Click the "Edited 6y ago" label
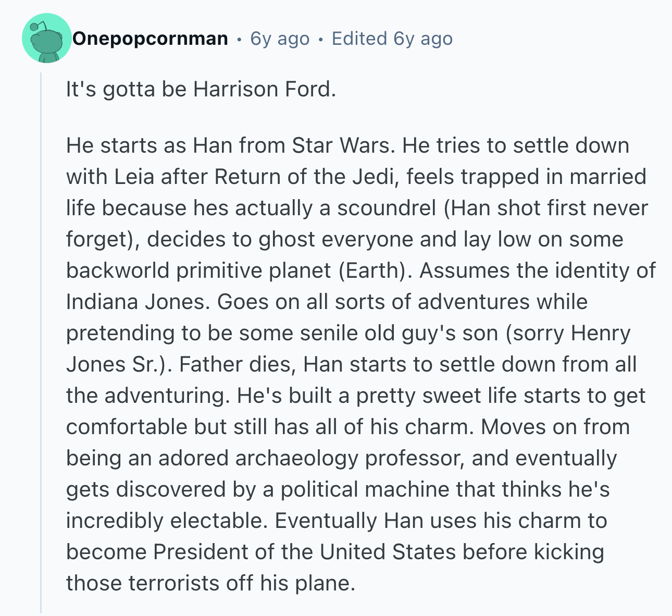The width and height of the screenshot is (672, 616). click(392, 39)
